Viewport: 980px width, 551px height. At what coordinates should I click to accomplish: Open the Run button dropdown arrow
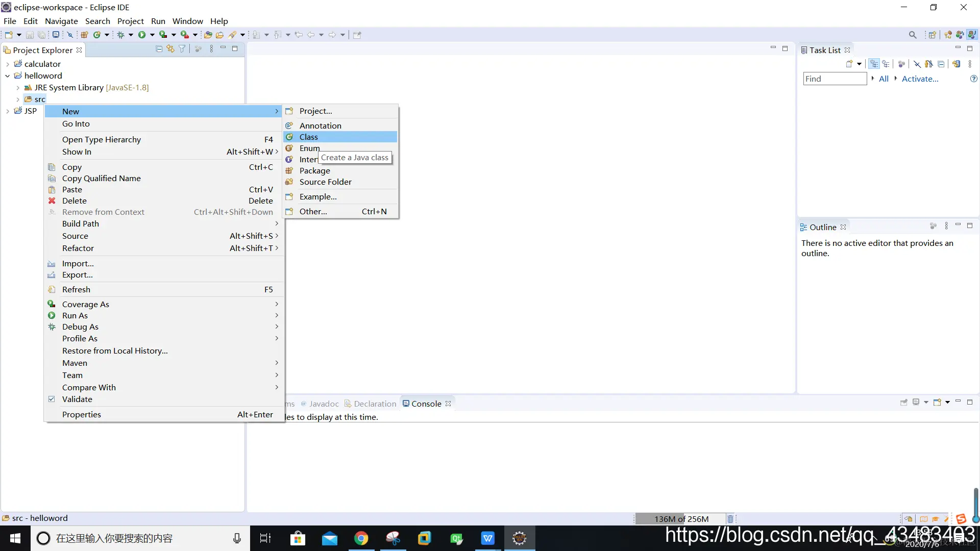152,35
